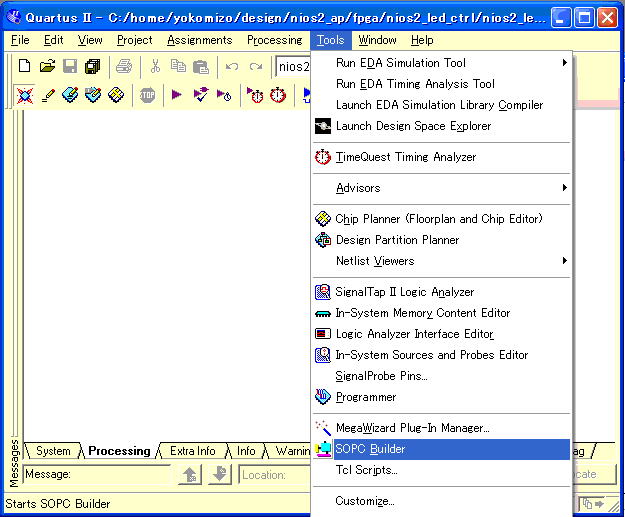Click the Logic Analyzer Interface Editor icon
The image size is (625, 517).
pos(323,334)
